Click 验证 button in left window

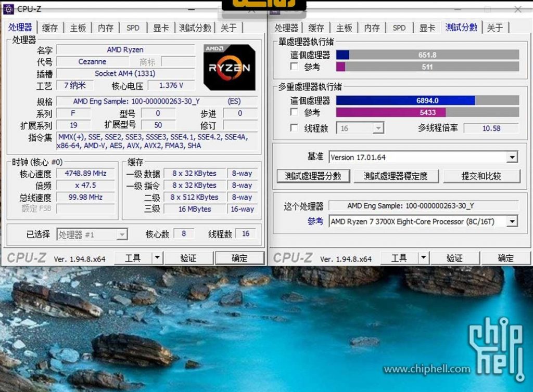pos(188,258)
